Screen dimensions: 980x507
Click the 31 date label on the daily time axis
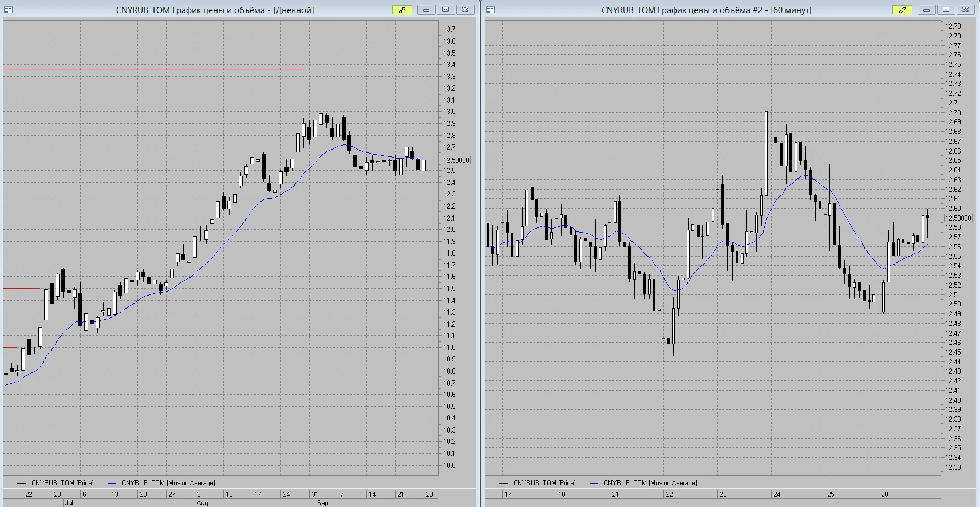pos(315,494)
